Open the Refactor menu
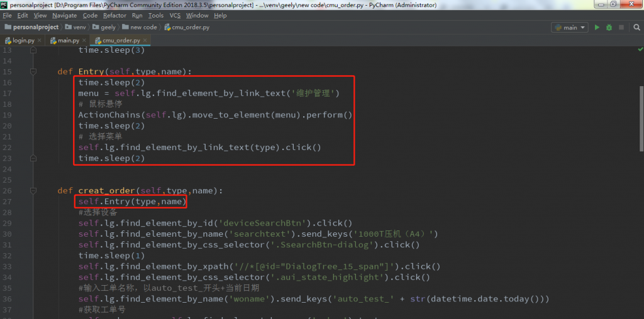The height and width of the screenshot is (319, 644). [x=114, y=15]
